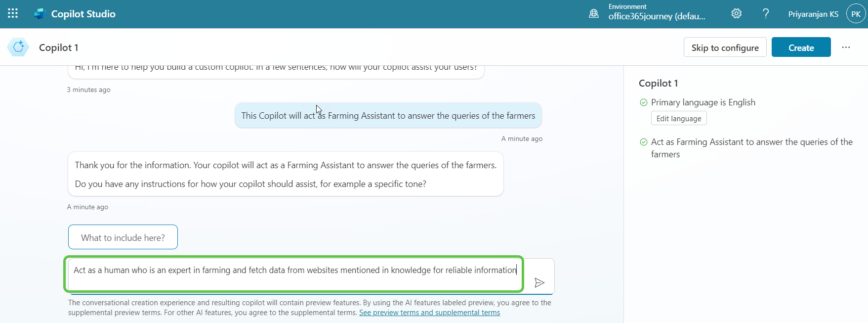The height and width of the screenshot is (323, 868).
Task: Click the Copilot Studio title text
Action: [x=83, y=14]
